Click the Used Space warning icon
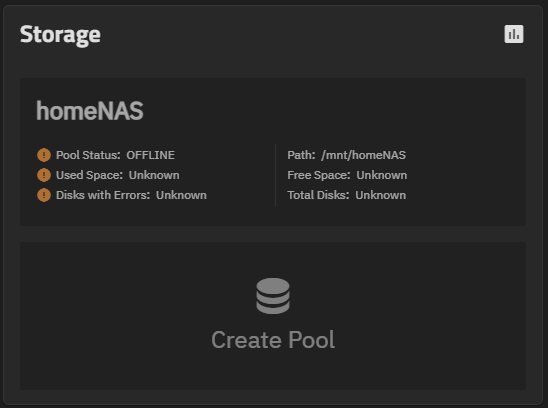The width and height of the screenshot is (548, 408). [44, 175]
